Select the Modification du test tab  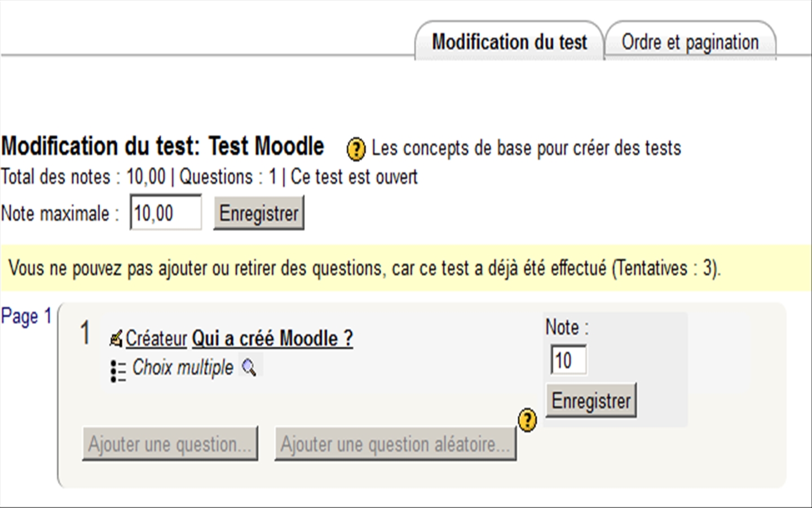click(510, 41)
